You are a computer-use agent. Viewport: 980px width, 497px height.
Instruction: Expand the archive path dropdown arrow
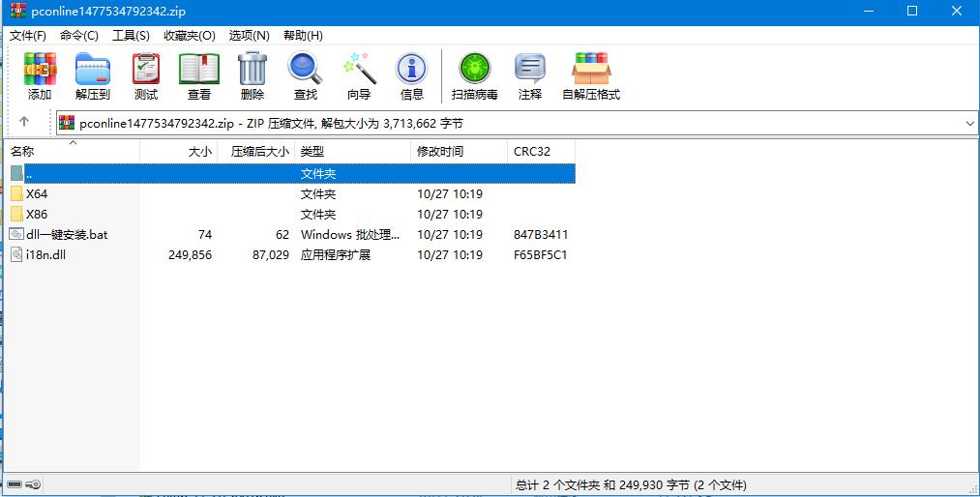tap(970, 124)
